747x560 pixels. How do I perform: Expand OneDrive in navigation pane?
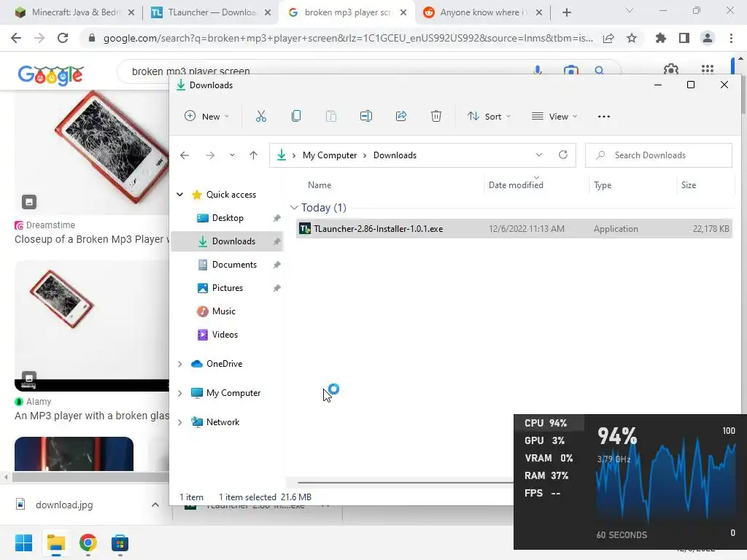pyautogui.click(x=179, y=364)
